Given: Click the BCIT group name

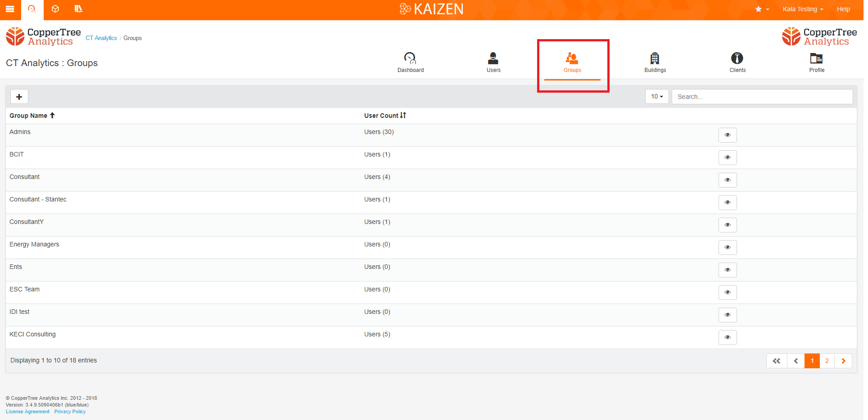Looking at the screenshot, I should click(x=17, y=154).
